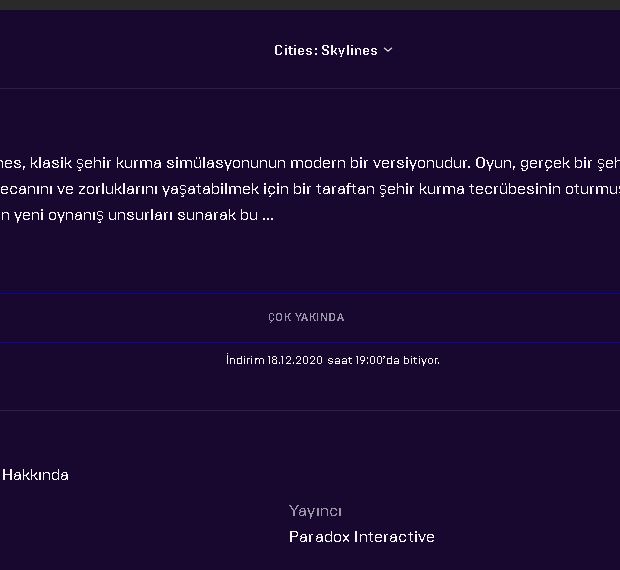Click the word Interactive under Yayıncı
This screenshot has height=570, width=620.
[x=394, y=537]
